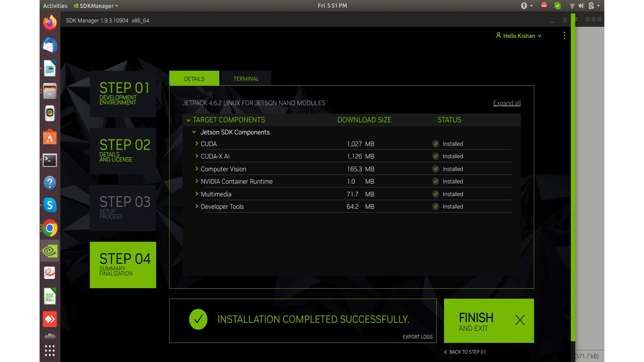This screenshot has width=644, height=362.
Task: Open Skype from the dock
Action: [50, 205]
